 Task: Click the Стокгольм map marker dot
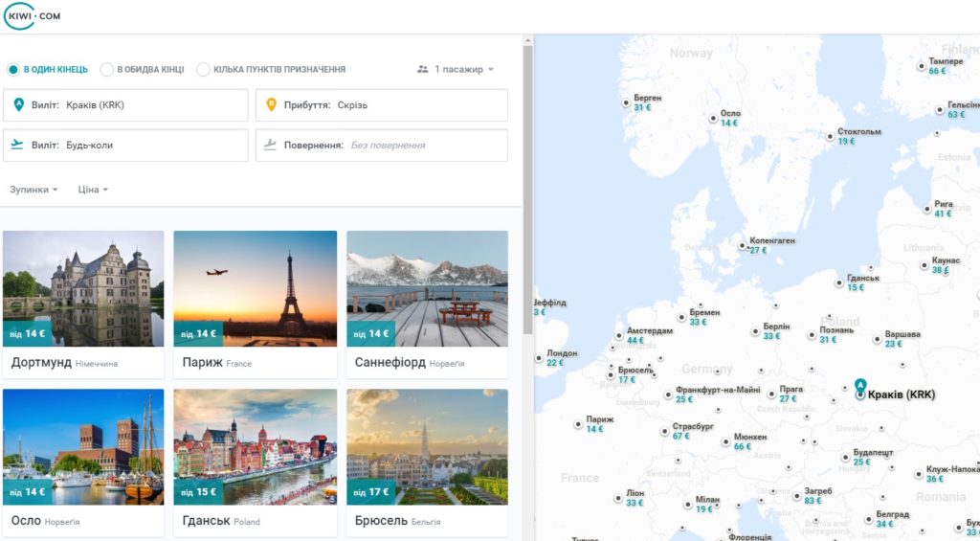830,136
